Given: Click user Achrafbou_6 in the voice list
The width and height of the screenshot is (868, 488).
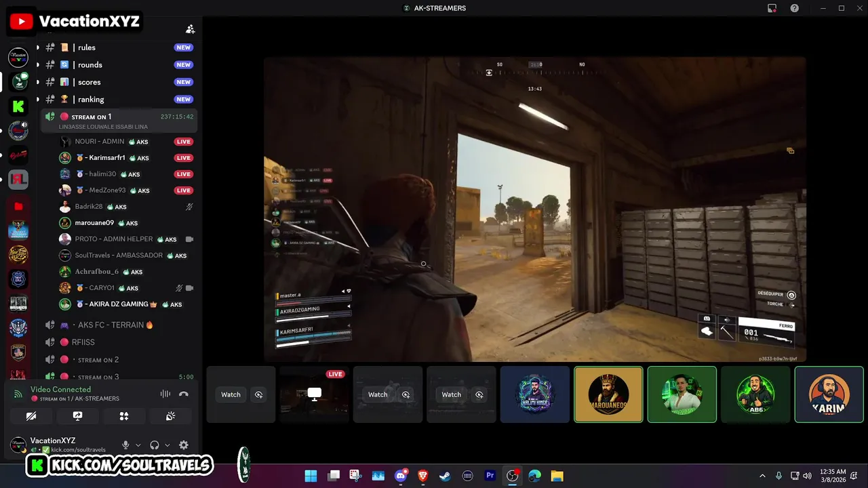Looking at the screenshot, I should click(96, 272).
